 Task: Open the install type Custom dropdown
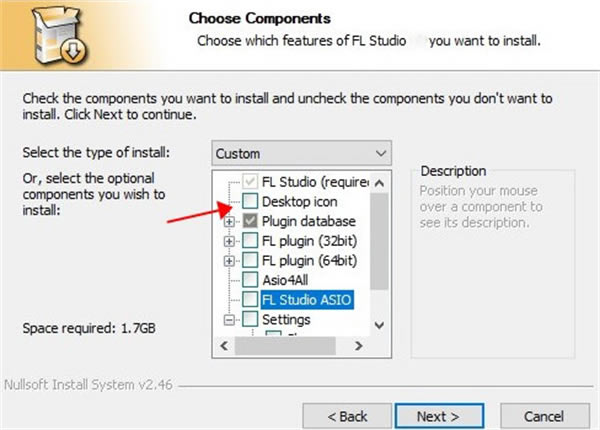302,154
